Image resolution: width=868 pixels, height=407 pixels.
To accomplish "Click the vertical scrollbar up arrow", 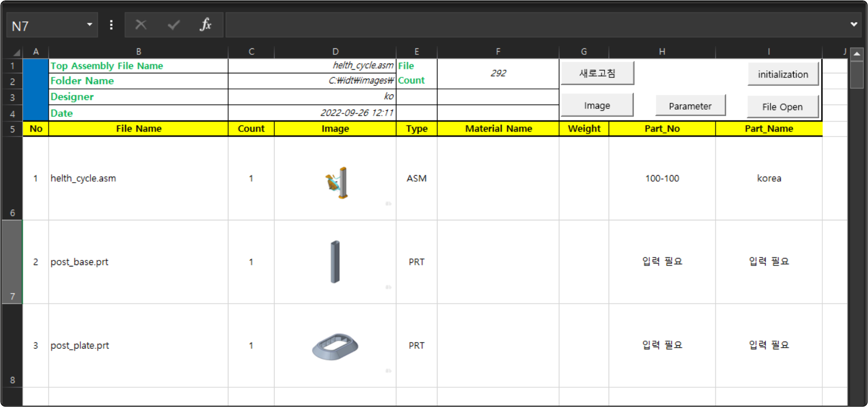I will pos(857,53).
